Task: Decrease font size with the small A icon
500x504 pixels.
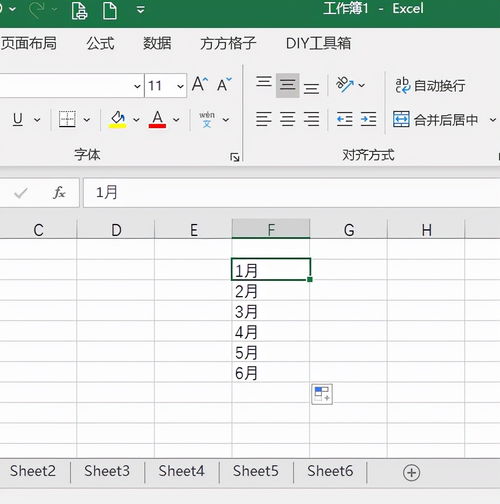Action: pyautogui.click(x=224, y=84)
